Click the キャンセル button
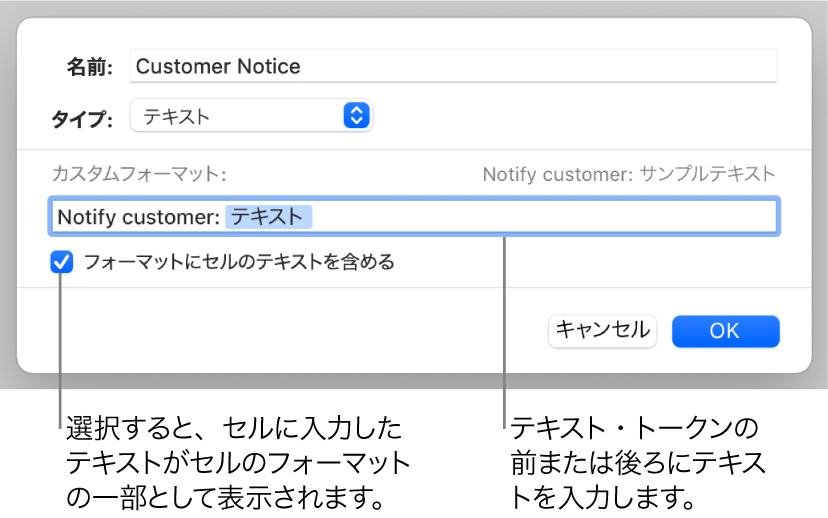The image size is (828, 518). tap(603, 331)
